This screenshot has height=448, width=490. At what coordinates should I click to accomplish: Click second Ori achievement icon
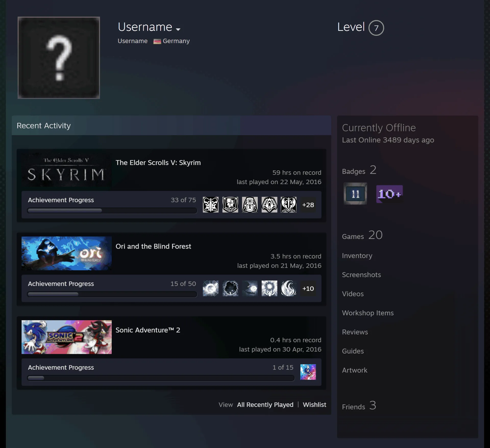coord(230,288)
